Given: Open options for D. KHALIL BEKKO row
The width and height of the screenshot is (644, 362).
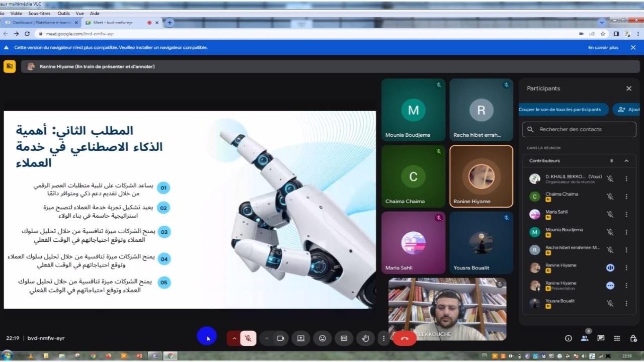Looking at the screenshot, I should [626, 178].
